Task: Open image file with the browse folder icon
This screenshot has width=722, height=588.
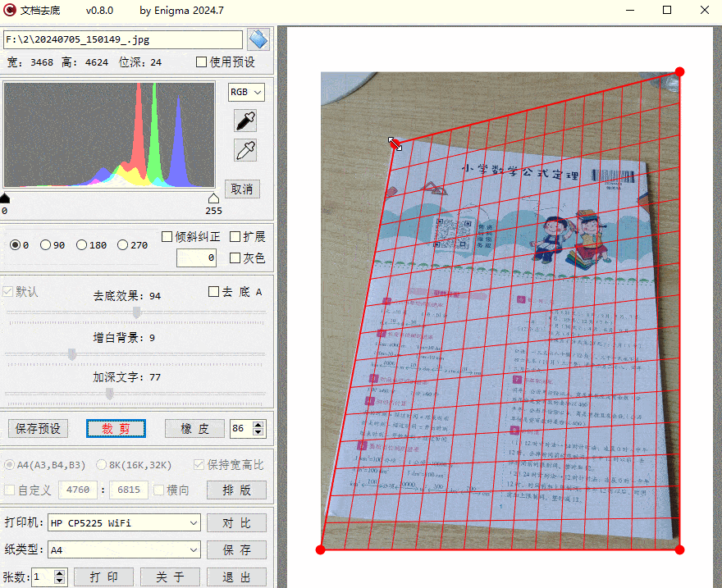Action: pyautogui.click(x=258, y=39)
